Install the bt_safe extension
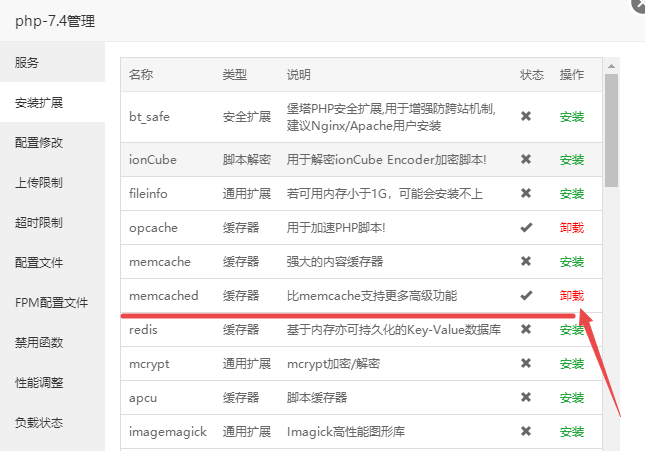The image size is (645, 451). click(x=572, y=117)
